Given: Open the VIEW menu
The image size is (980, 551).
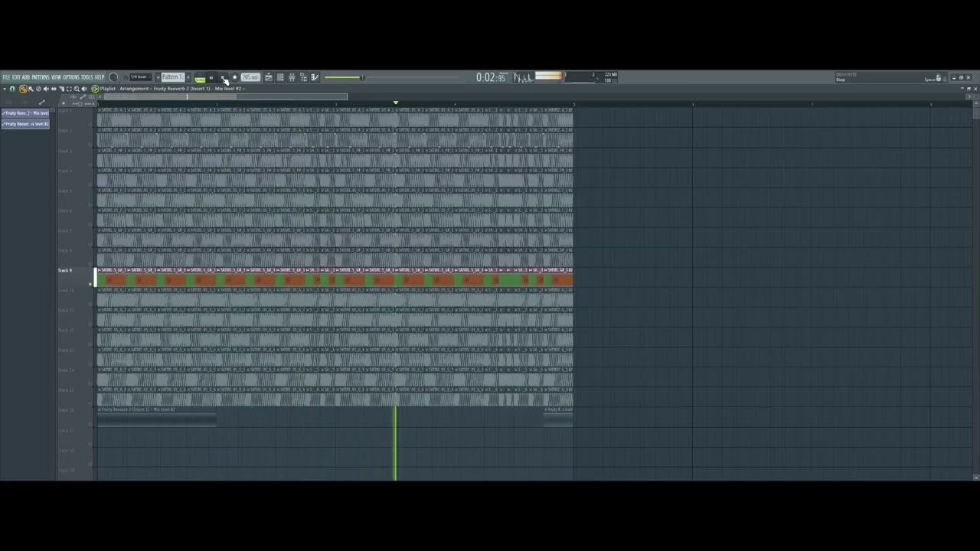Looking at the screenshot, I should point(56,77).
